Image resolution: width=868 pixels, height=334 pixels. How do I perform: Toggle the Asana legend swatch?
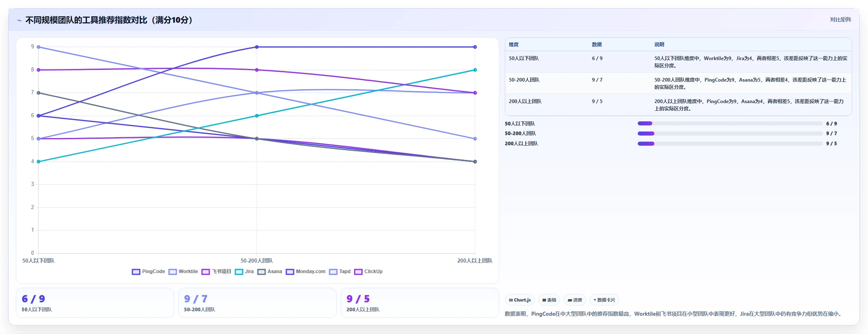pyautogui.click(x=262, y=272)
